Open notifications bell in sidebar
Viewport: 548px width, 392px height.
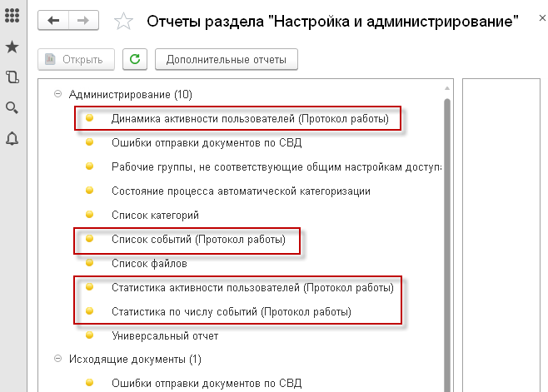pos(12,138)
